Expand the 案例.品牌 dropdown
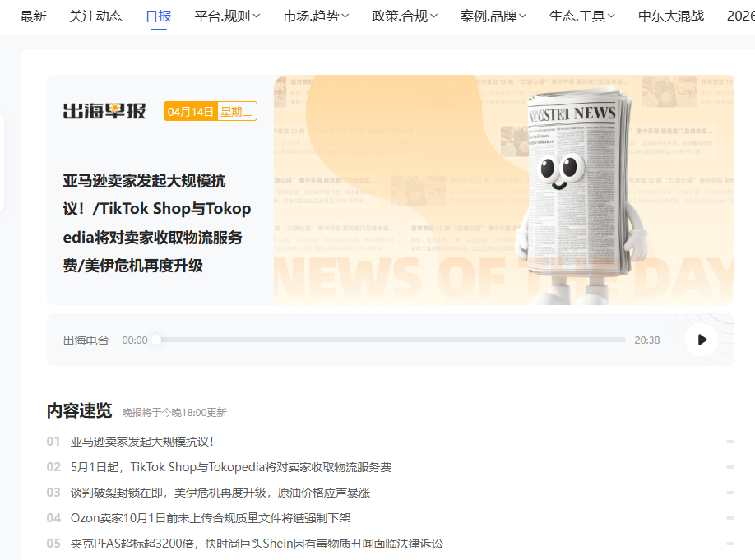The width and height of the screenshot is (755, 560). click(493, 16)
